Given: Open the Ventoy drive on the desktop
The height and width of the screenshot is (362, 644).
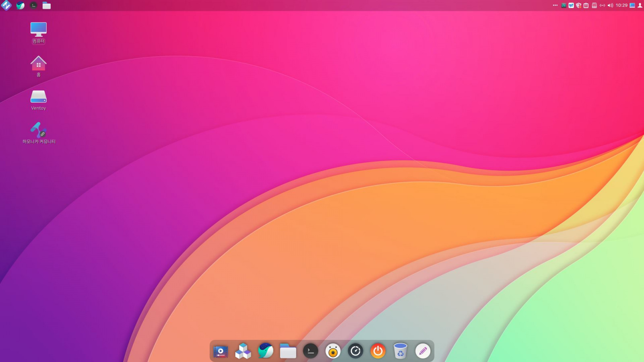Looking at the screenshot, I should click(x=39, y=97).
